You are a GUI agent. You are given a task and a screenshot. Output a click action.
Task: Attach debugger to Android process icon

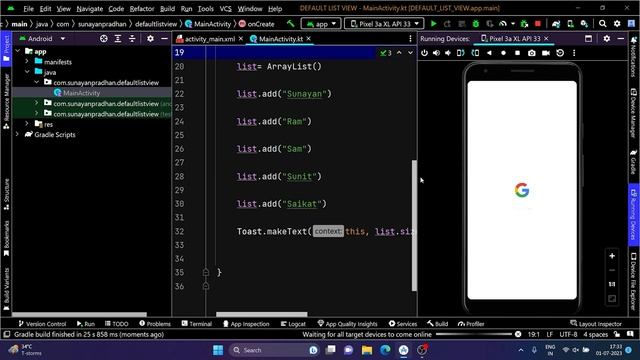[524, 24]
